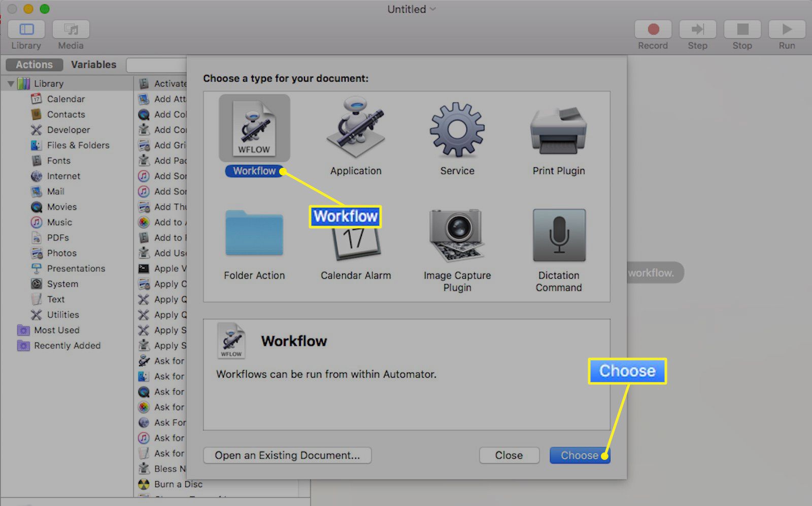Select the Add Use action row

162,253
